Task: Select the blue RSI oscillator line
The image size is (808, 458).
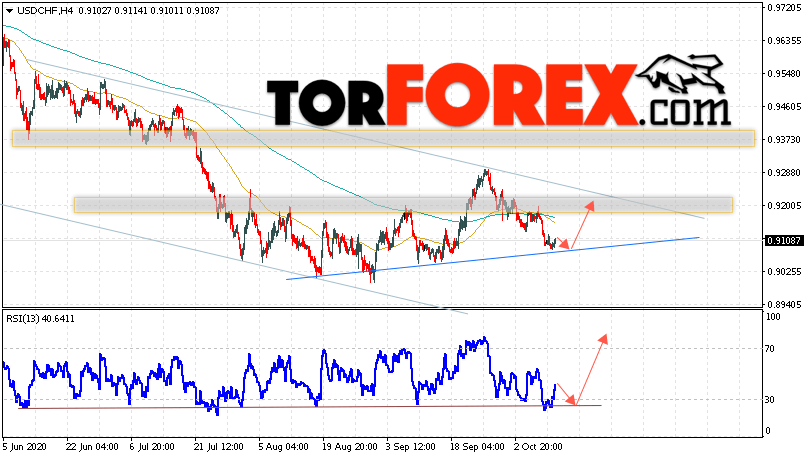Action: point(278,376)
